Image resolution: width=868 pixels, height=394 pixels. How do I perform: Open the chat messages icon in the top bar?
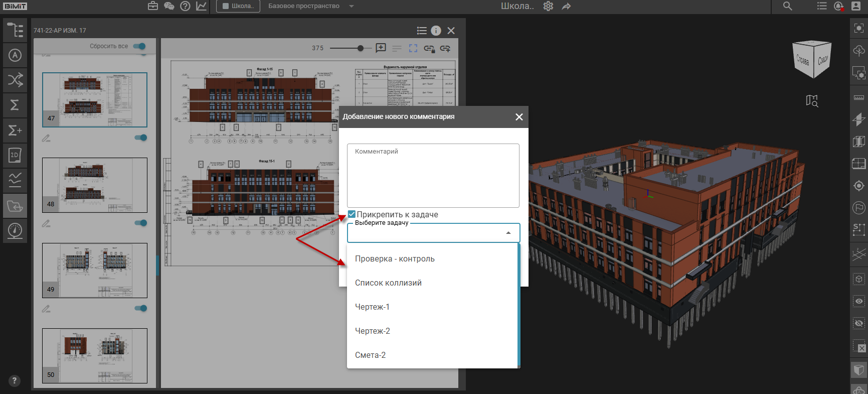(169, 6)
